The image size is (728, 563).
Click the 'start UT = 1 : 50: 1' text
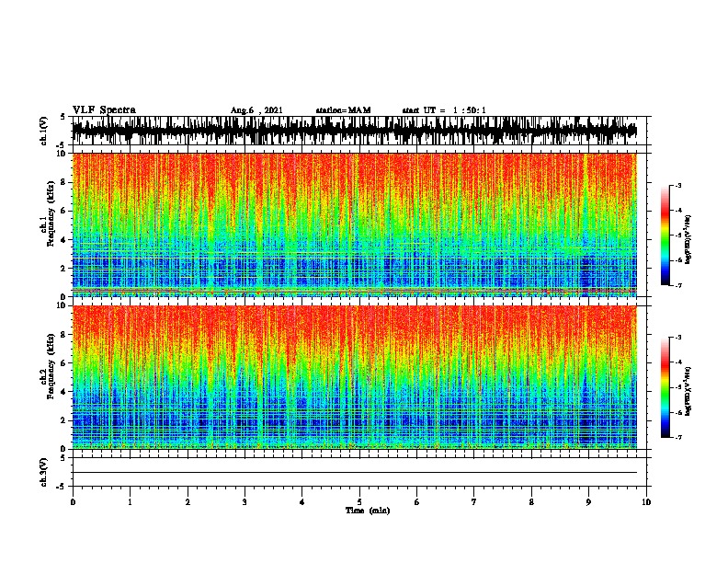(444, 110)
